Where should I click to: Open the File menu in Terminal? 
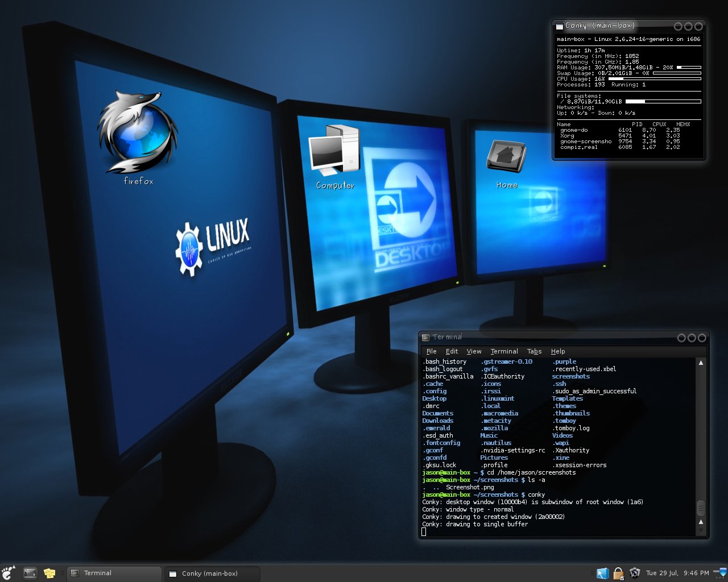click(x=431, y=351)
